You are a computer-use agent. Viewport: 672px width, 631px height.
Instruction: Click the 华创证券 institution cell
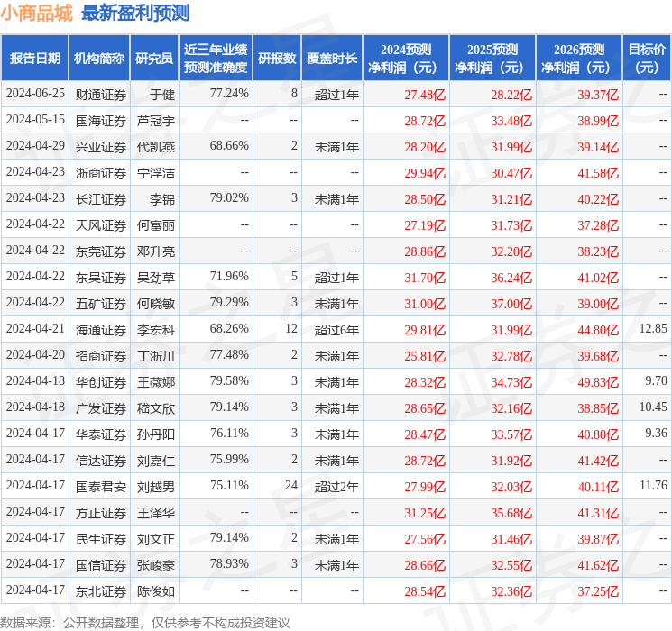pyautogui.click(x=101, y=382)
